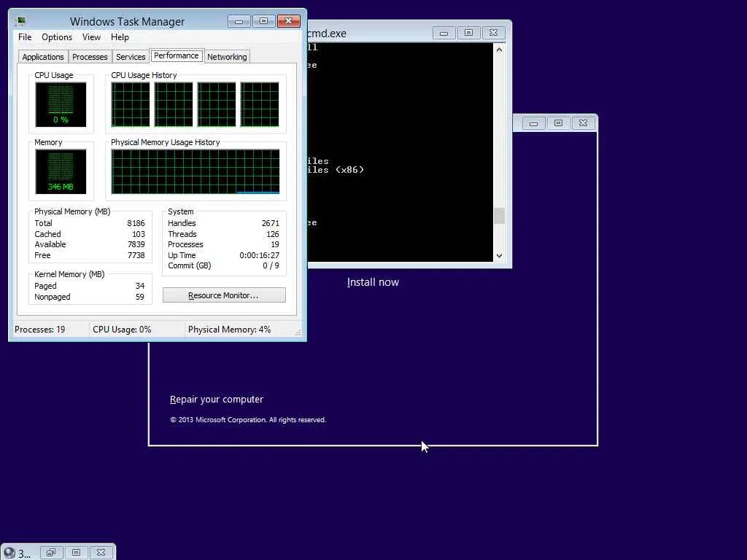This screenshot has height=560, width=747.
Task: Click the minimized window orb icon
Action: [9, 553]
